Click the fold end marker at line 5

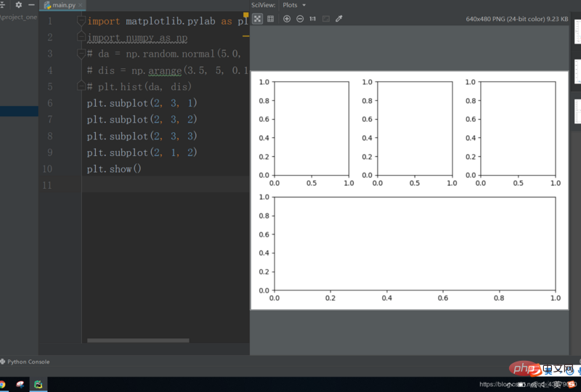(x=81, y=86)
